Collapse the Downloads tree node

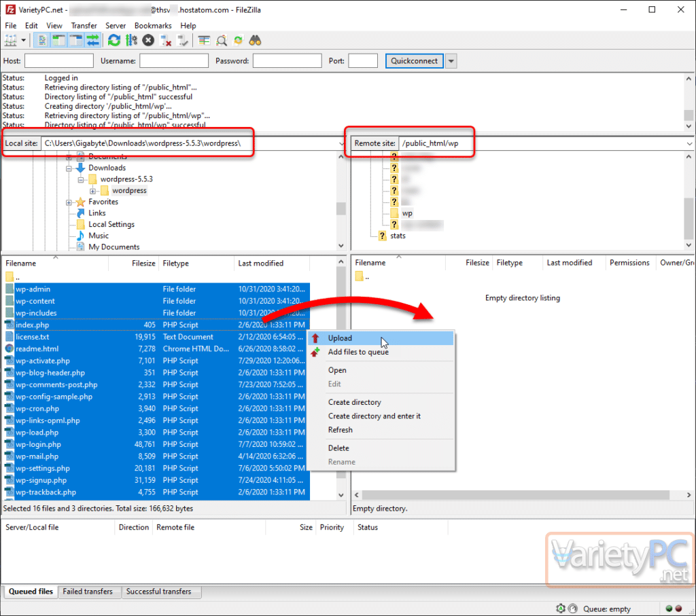69,168
